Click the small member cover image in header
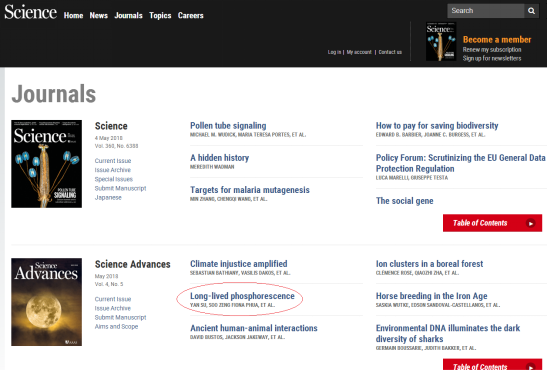This screenshot has width=547, height=377. 441,42
